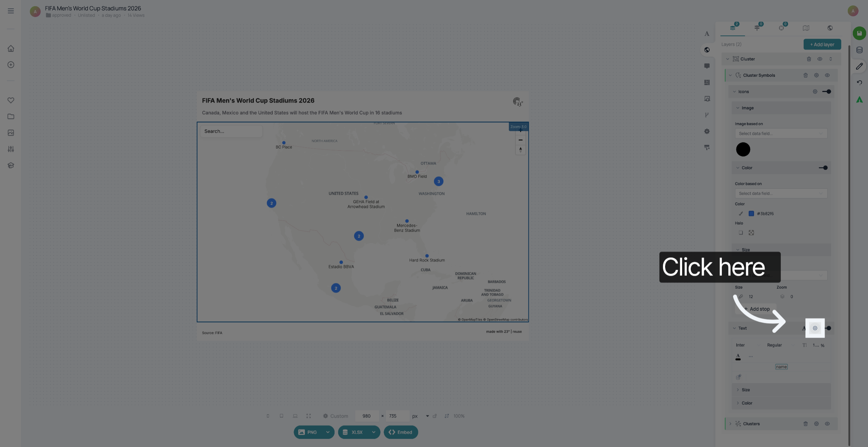Go to home in the left sidebar
Screen dimensions: 868x447
[x=11, y=49]
